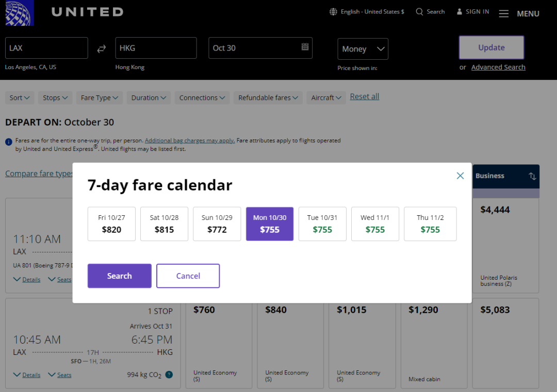Open the Aircraft filter menu

click(x=326, y=98)
